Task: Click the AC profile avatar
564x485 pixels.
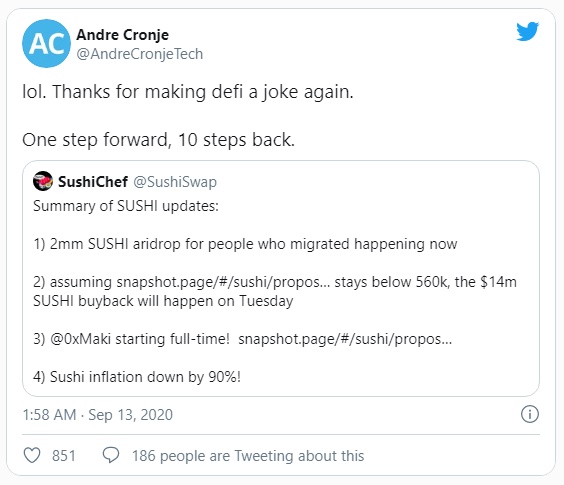Action: [x=46, y=44]
